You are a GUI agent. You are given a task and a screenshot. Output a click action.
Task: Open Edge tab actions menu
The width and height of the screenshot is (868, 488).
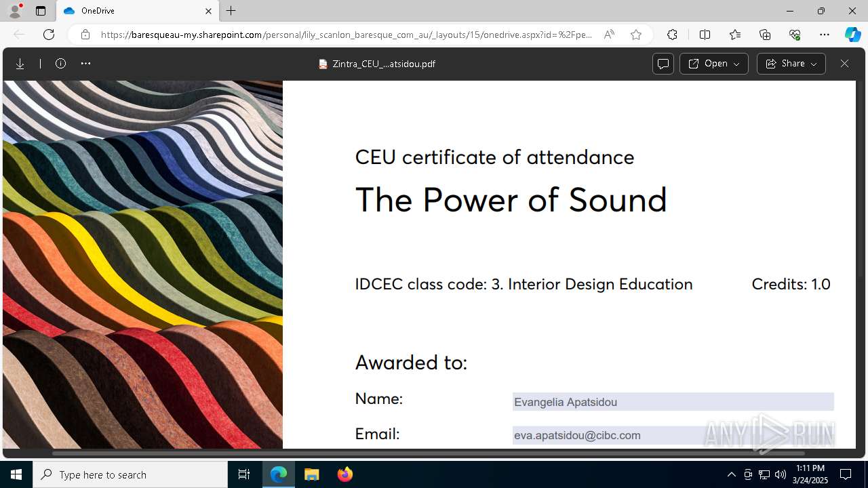(x=41, y=11)
